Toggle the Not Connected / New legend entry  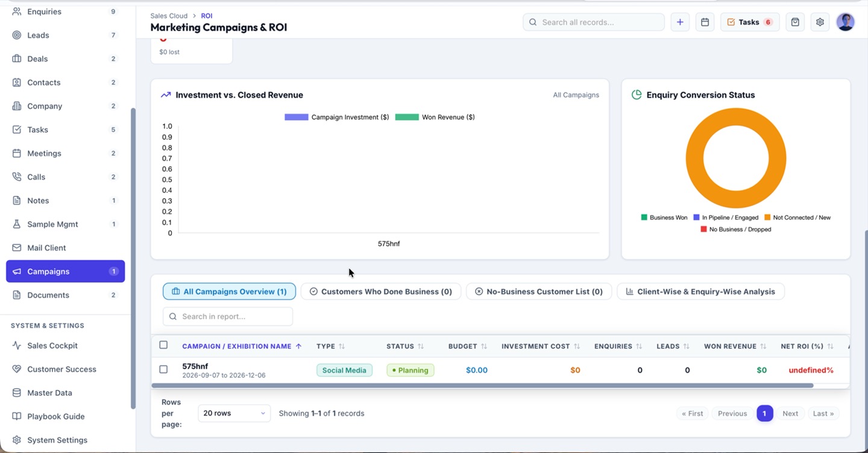coord(797,217)
